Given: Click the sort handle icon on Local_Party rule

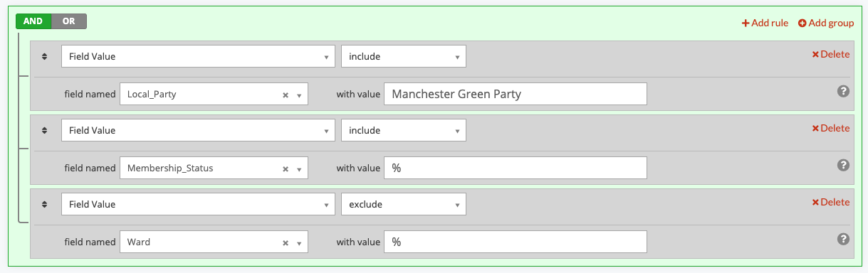Looking at the screenshot, I should tap(44, 57).
